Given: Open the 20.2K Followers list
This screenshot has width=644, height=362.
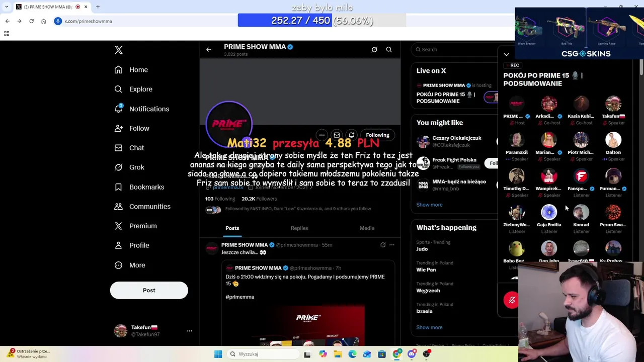Looking at the screenshot, I should 259,199.
